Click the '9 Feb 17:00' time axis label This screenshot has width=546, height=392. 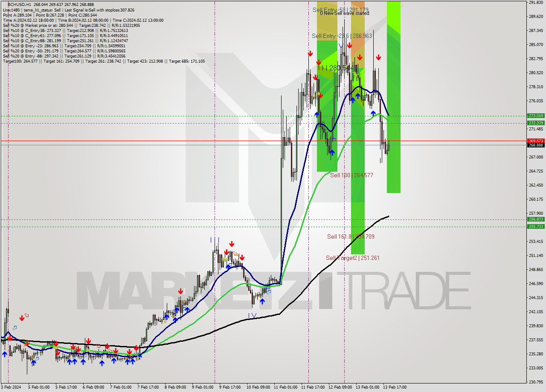point(229,387)
